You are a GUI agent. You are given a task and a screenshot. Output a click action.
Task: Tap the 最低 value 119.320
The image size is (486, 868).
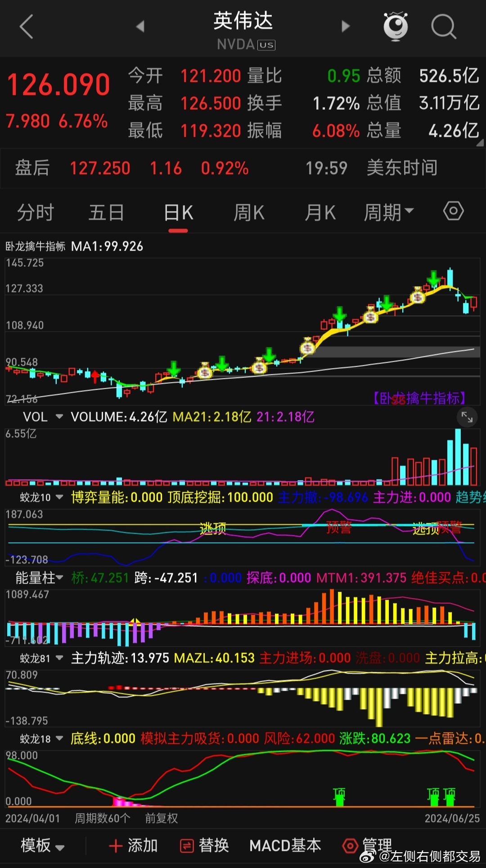coord(211,131)
